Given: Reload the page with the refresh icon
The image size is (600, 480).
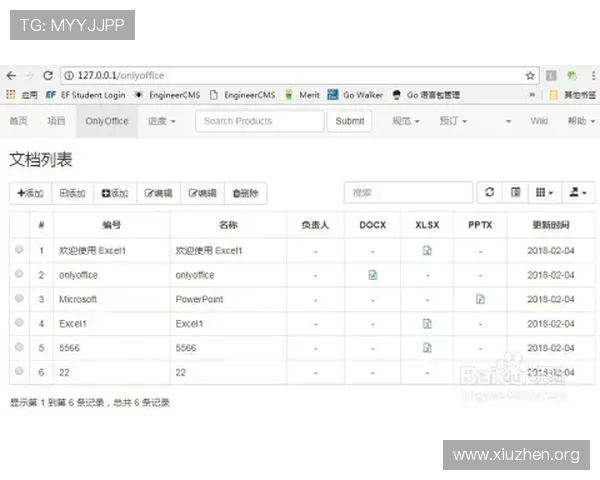Looking at the screenshot, I should click(48, 75).
